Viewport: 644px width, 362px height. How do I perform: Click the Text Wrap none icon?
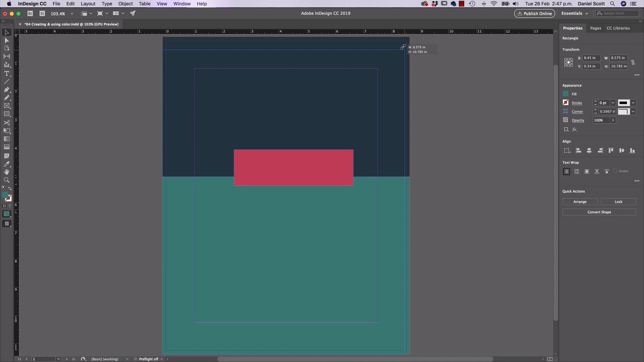[x=567, y=171]
